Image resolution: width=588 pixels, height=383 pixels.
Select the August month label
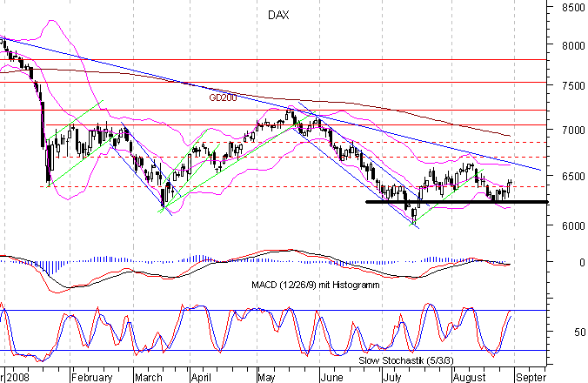[x=470, y=378]
